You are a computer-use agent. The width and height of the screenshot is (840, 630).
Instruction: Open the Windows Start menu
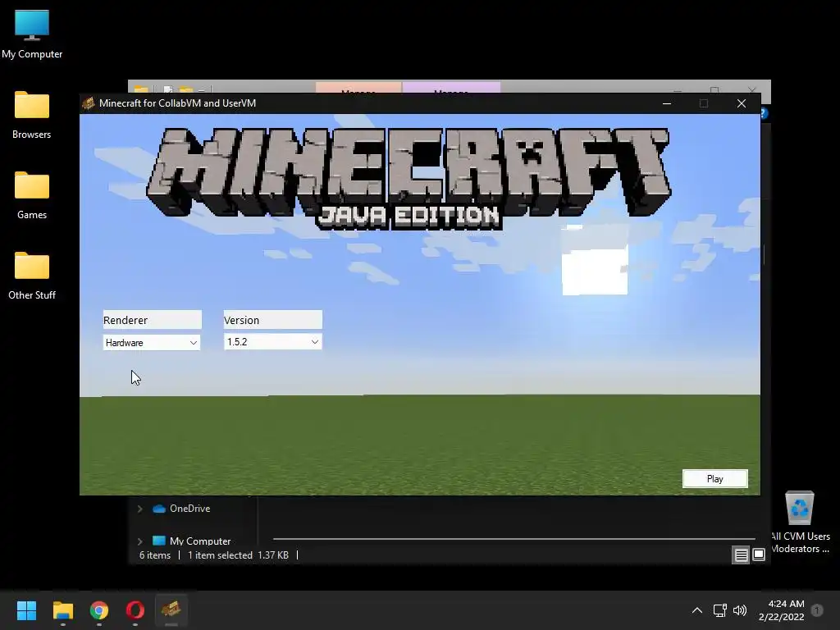(26, 610)
